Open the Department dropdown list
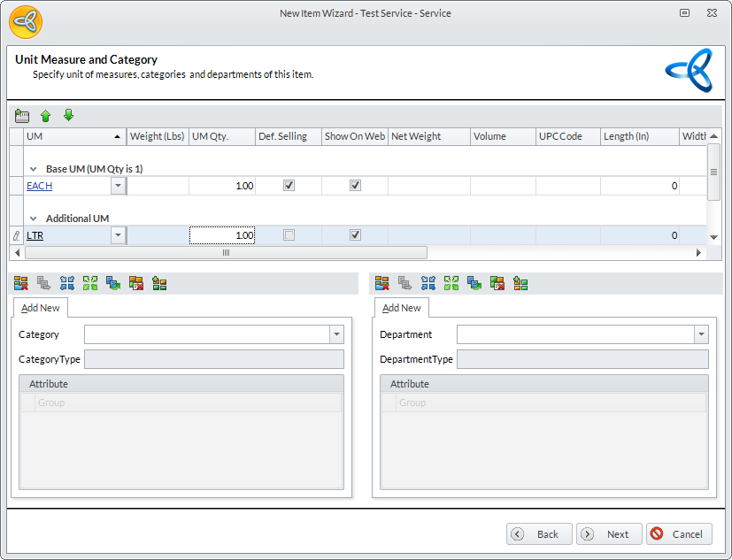Screen dimensions: 732x560 click(701, 334)
